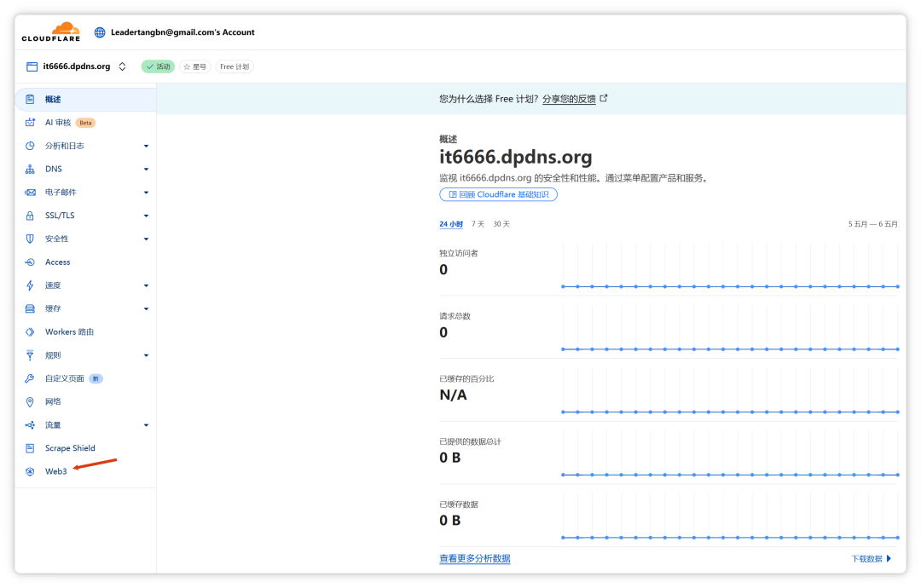The width and height of the screenshot is (921, 588).
Task: Click the Access arrow-circle icon
Action: coord(30,262)
